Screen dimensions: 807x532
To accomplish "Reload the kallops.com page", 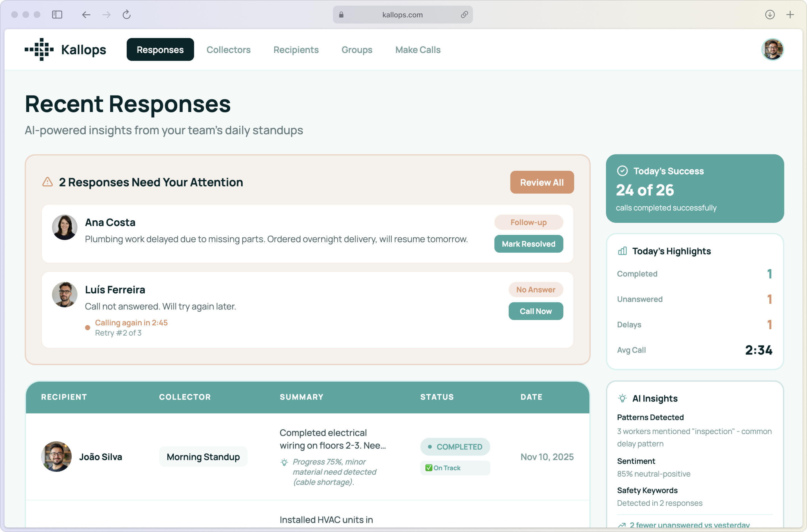I will click(126, 15).
